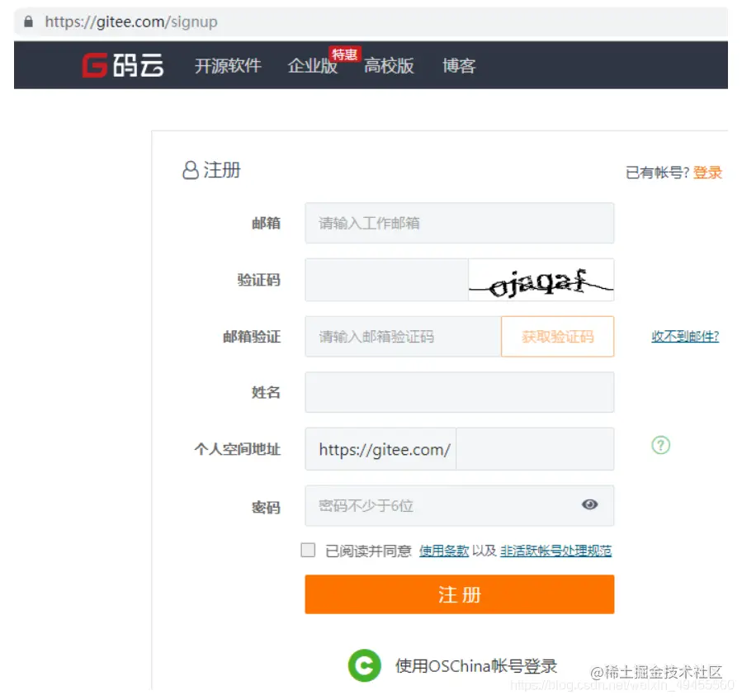Screen dimensions: 742x700
Task: Click the padlock icon in address bar
Action: point(28,21)
